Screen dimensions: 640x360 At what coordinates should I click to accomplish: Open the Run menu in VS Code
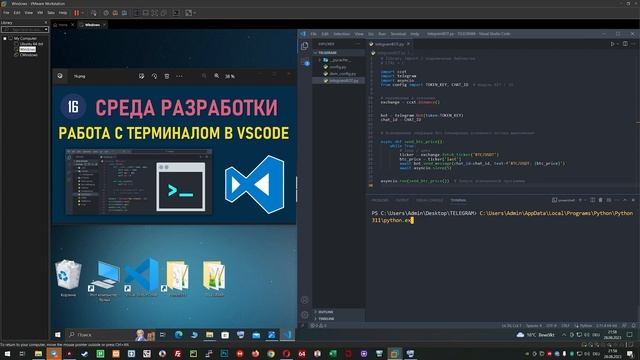[382, 34]
